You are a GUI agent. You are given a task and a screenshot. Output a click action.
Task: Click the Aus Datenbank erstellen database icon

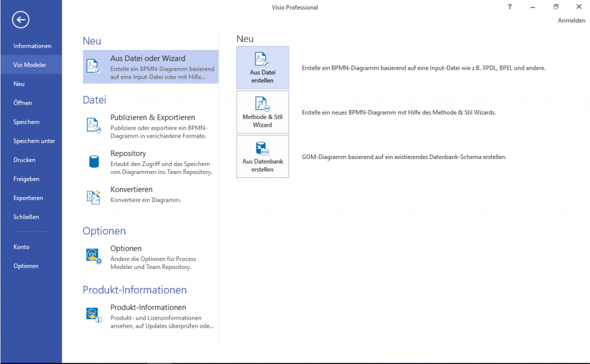coord(262,148)
